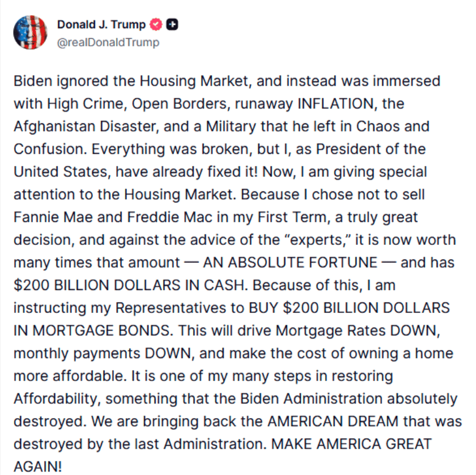The width and height of the screenshot is (476, 475).
Task: Open the @realDonaldTrump handle link
Action: [108, 42]
